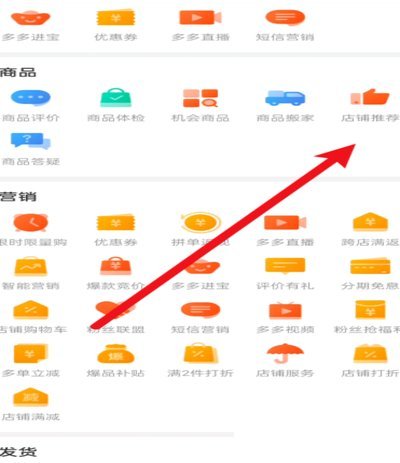Tap 短信营销 icon in top row
Viewport: 400px width, 463px height.
[x=285, y=17]
